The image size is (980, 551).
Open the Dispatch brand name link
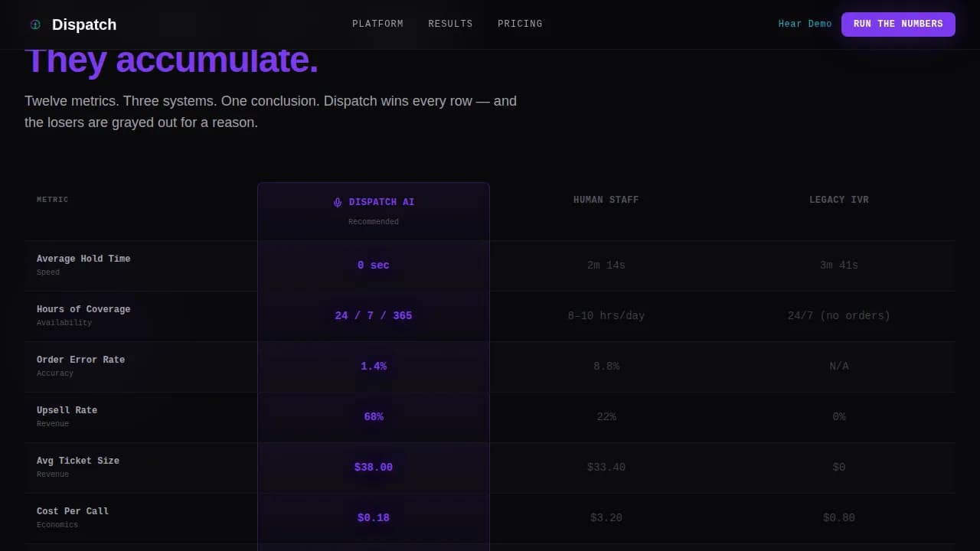click(84, 24)
